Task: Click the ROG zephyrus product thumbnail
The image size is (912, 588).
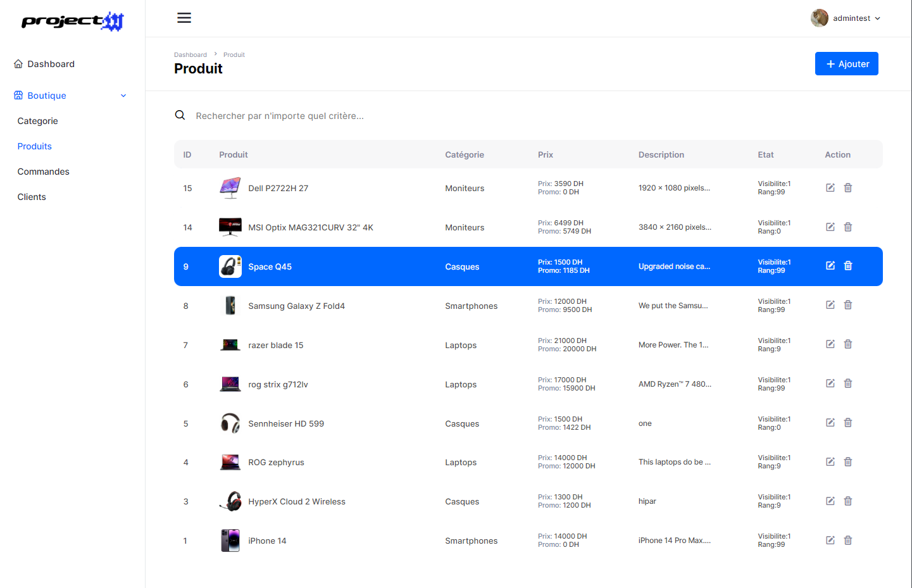Action: (x=230, y=463)
